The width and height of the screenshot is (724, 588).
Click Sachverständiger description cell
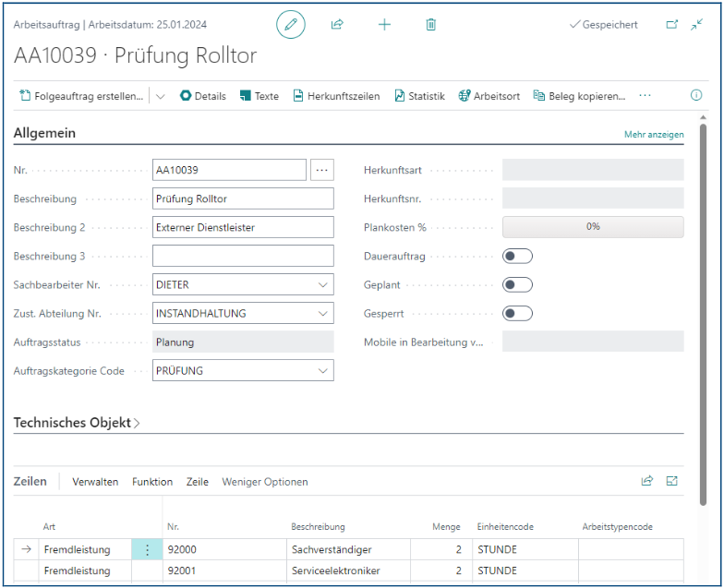point(349,549)
